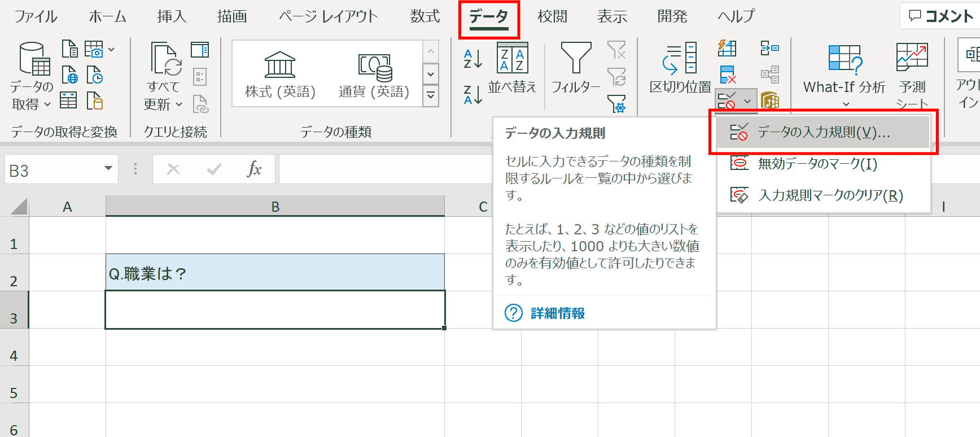Select the 通貨 (英語) data type

click(374, 74)
